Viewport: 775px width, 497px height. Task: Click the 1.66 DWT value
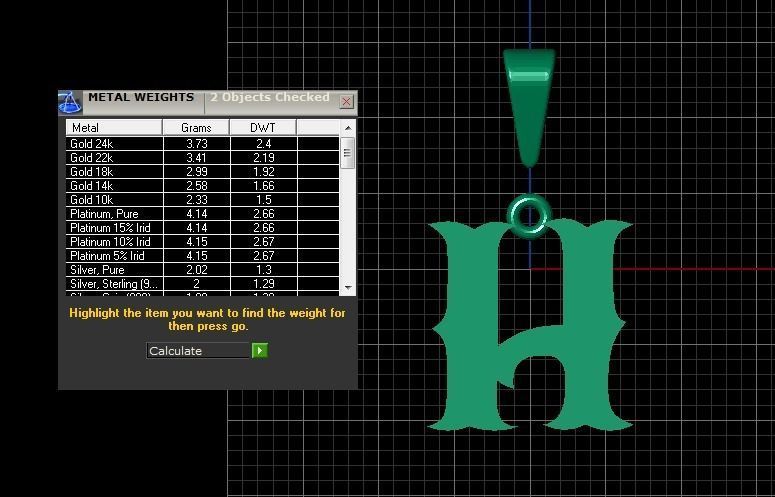pyautogui.click(x=263, y=186)
